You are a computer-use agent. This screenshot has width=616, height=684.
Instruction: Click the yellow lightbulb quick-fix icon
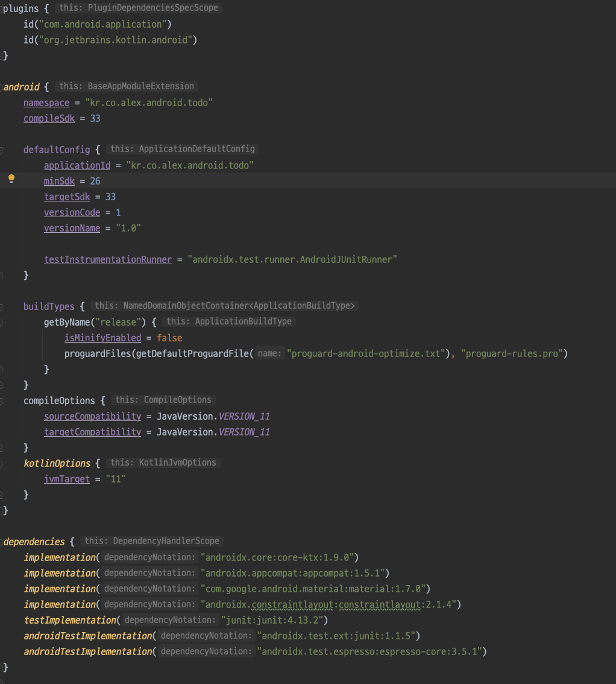tap(11, 179)
